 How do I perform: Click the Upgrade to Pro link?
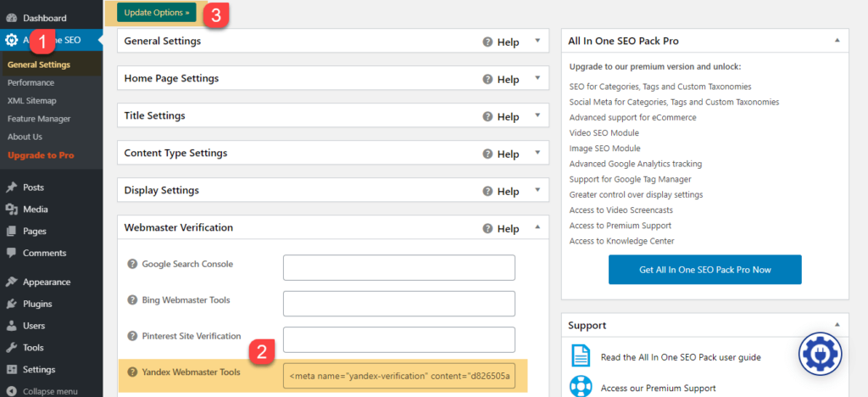tap(41, 155)
